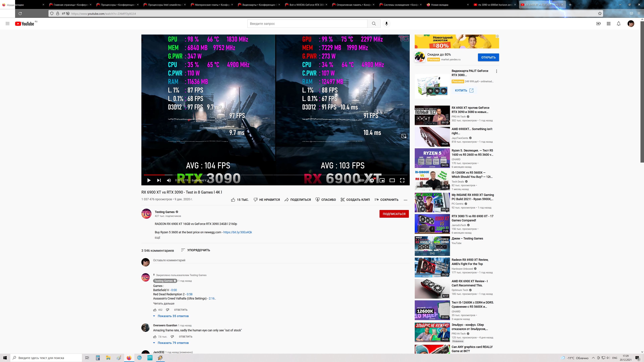Open the notifications bell
Image resolution: width=644 pixels, height=362 pixels.
[x=619, y=23]
